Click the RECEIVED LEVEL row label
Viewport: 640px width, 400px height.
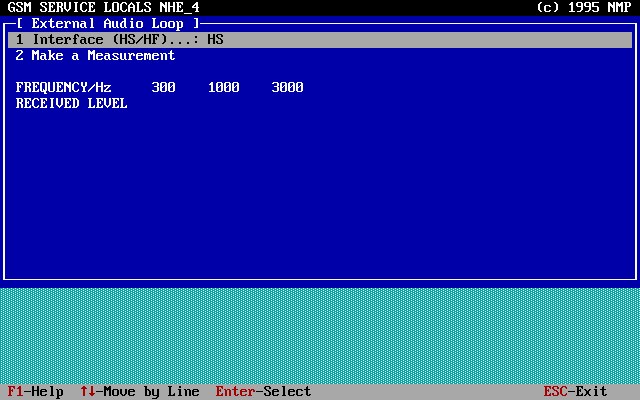pyautogui.click(x=71, y=104)
